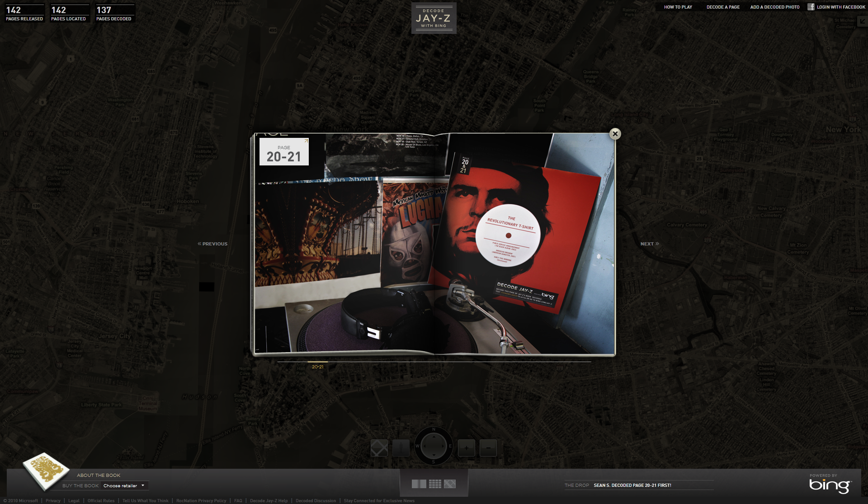The width and height of the screenshot is (868, 504).
Task: Click the © 2010 Microsoft footer text
Action: 21,500
